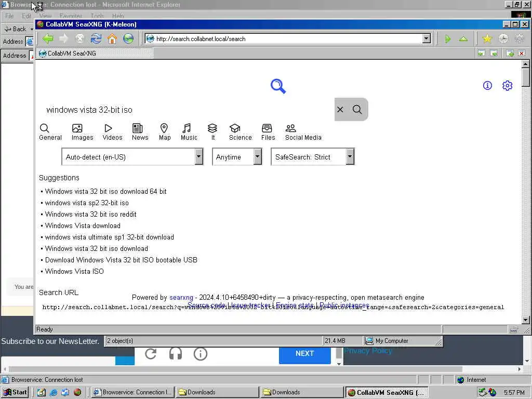Select the Social Media search category

pos(303,132)
